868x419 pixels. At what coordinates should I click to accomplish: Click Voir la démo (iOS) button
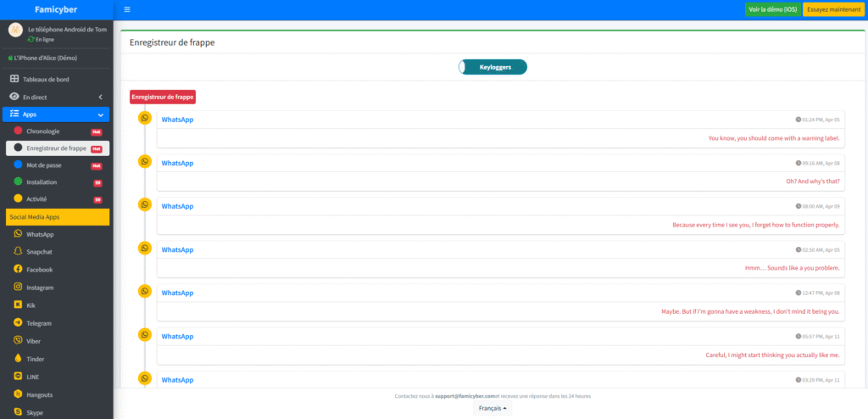tap(773, 9)
